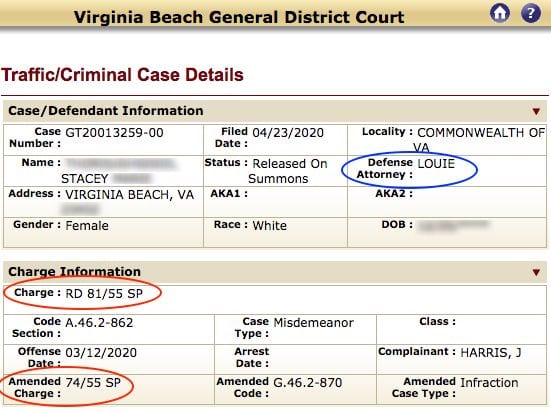Click the complainant name HARRIS, J

tap(491, 353)
